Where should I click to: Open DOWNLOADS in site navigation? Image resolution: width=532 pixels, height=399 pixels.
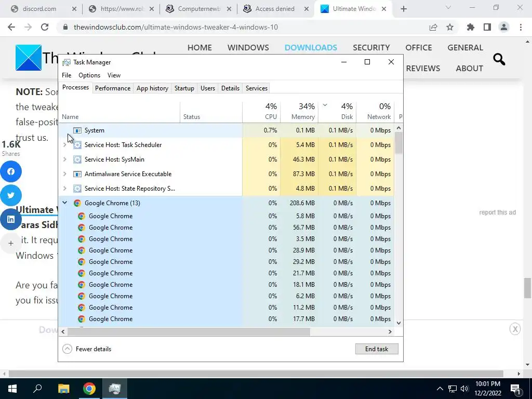coord(311,47)
